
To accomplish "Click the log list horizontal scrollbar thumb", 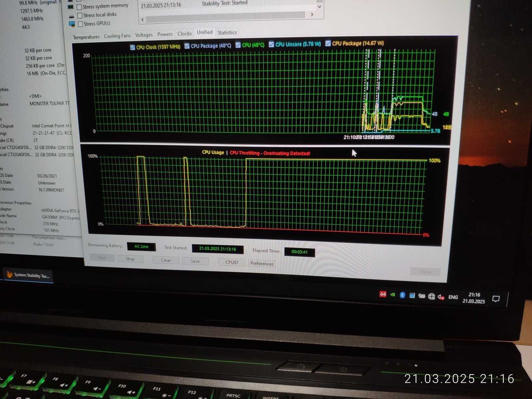I will pyautogui.click(x=226, y=17).
